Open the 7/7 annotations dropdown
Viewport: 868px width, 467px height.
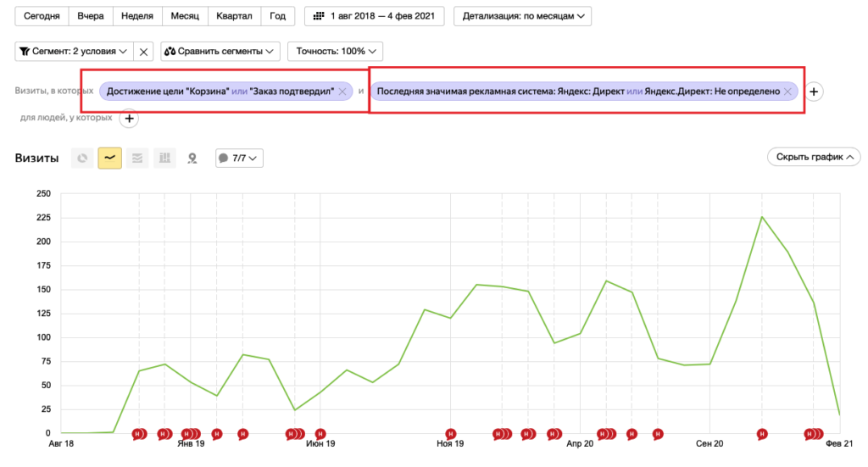239,158
